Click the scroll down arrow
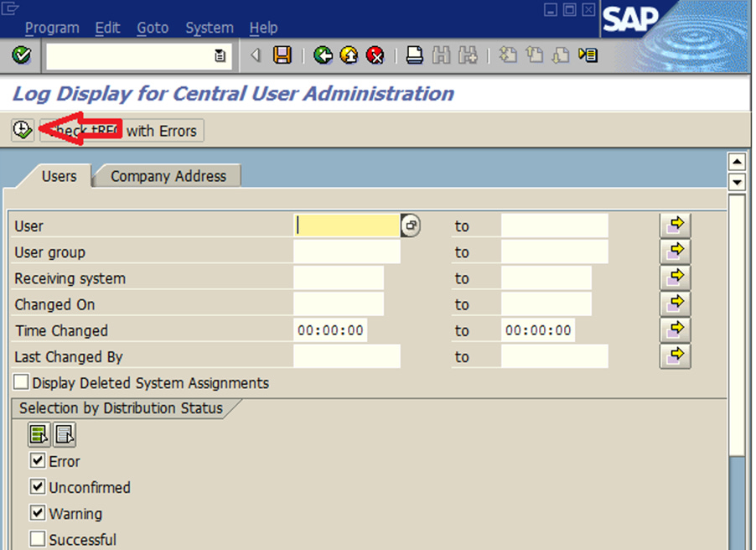This screenshot has height=550, width=756. click(737, 183)
